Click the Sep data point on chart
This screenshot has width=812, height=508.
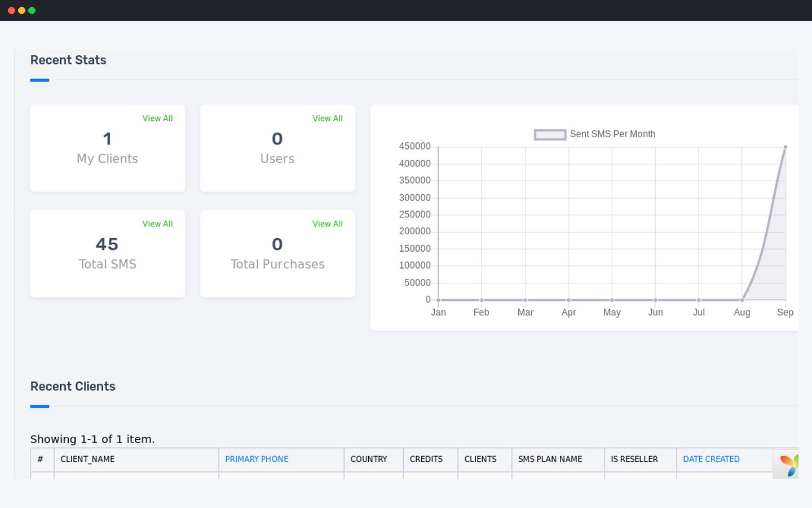coord(785,147)
